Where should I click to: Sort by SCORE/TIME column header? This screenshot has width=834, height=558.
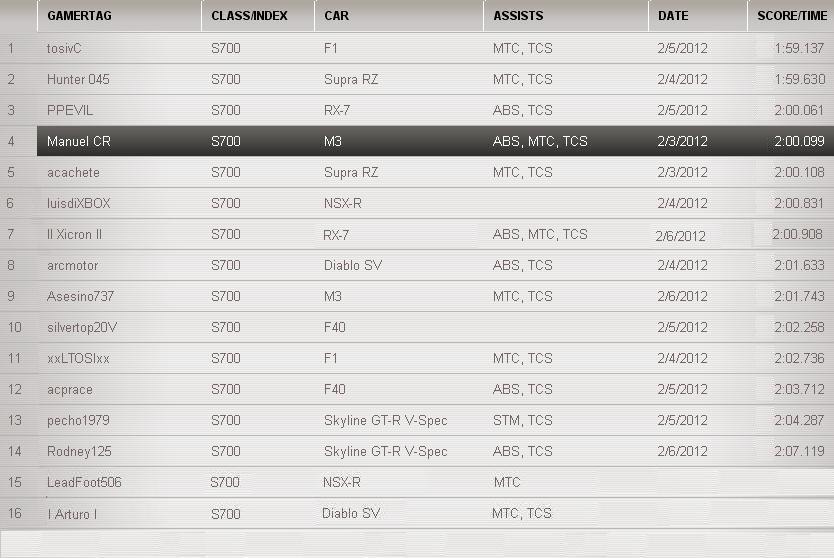click(x=792, y=16)
